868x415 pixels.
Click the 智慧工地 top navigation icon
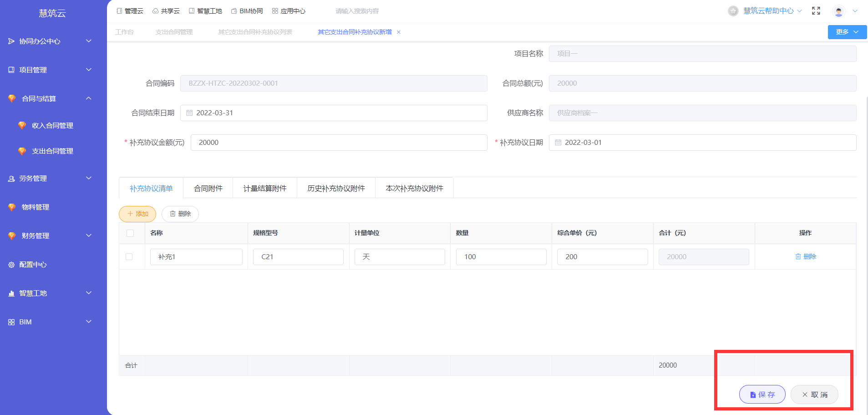pyautogui.click(x=192, y=11)
